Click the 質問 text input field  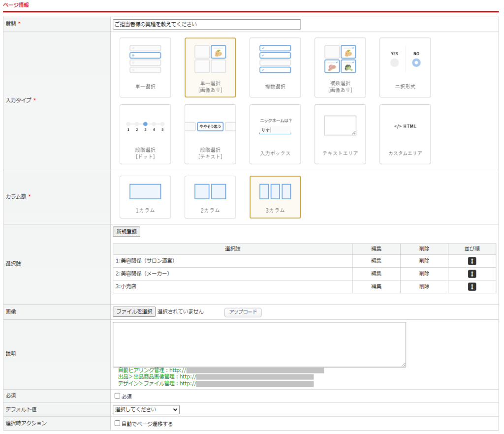pos(206,24)
